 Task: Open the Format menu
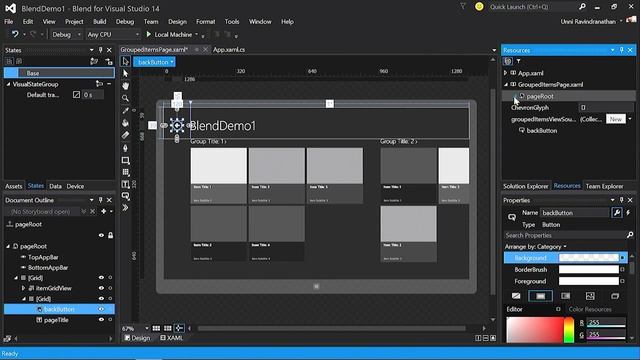coord(205,22)
